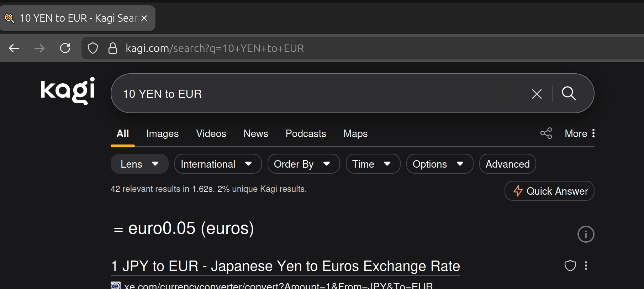The image size is (644, 289).
Task: Switch to the Images tab
Action: [162, 133]
